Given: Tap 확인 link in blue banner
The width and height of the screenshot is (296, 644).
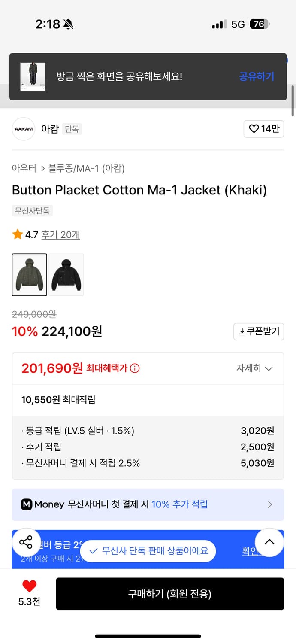Looking at the screenshot, I should 251,551.
